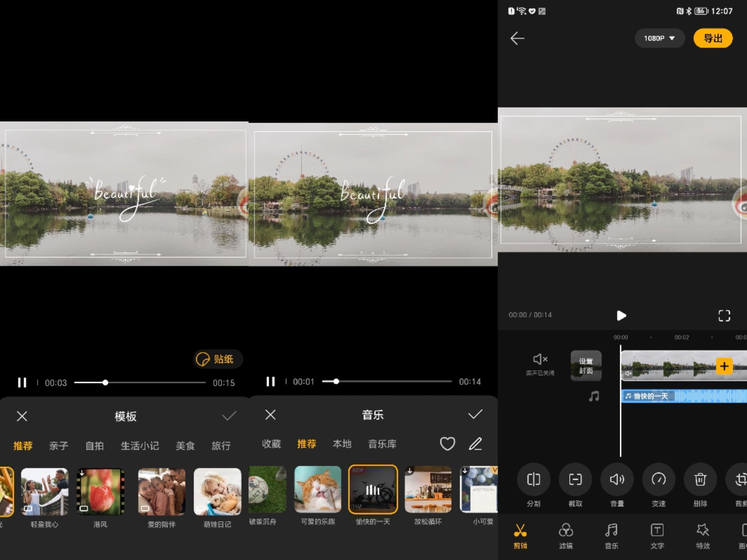This screenshot has height=560, width=747.
Task: Click the Delete (删除) trash icon
Action: coord(700,479)
